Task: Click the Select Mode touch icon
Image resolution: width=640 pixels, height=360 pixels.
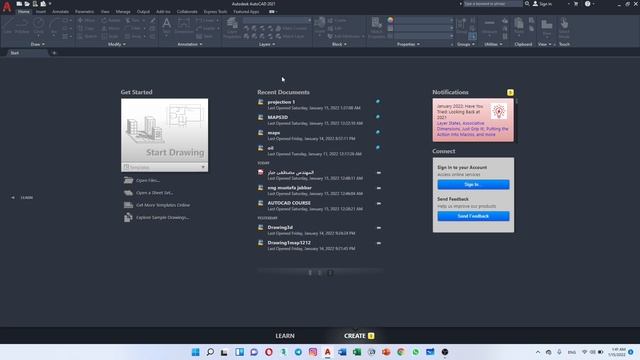Action: coord(564,27)
